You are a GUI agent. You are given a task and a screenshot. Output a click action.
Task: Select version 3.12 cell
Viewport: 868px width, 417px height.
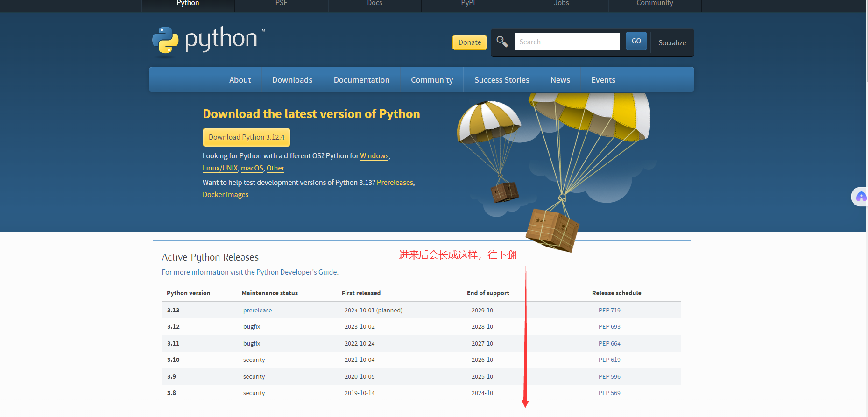(x=173, y=327)
